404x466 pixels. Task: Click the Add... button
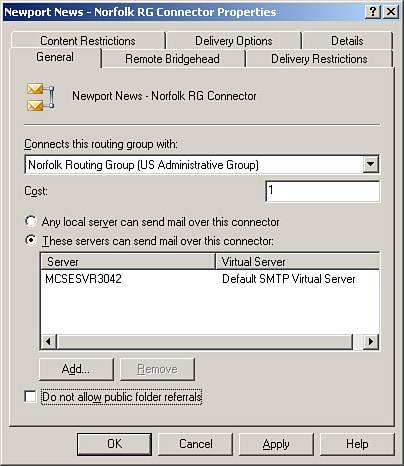pyautogui.click(x=76, y=369)
